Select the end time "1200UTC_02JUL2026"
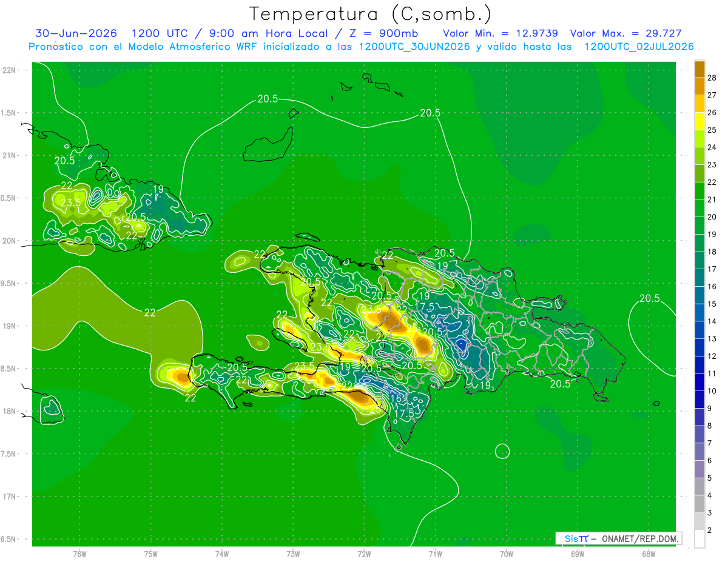The height and width of the screenshot is (562, 728). tap(639, 47)
